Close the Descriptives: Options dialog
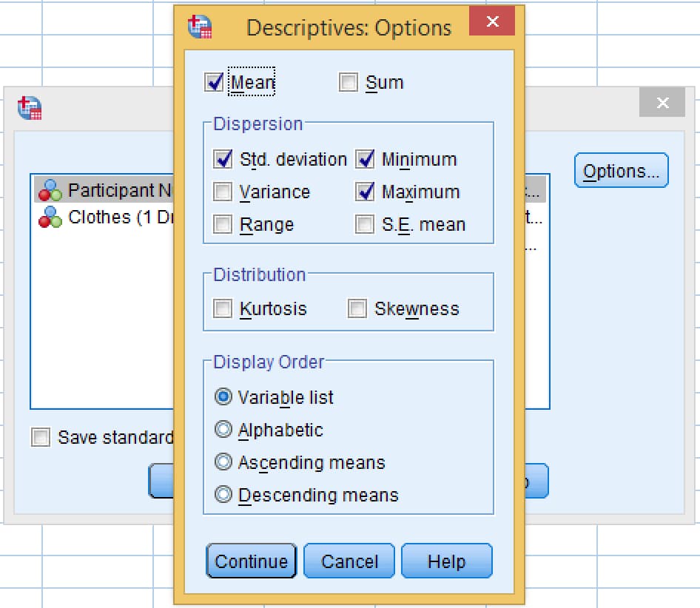The width and height of the screenshot is (700, 608). click(492, 21)
